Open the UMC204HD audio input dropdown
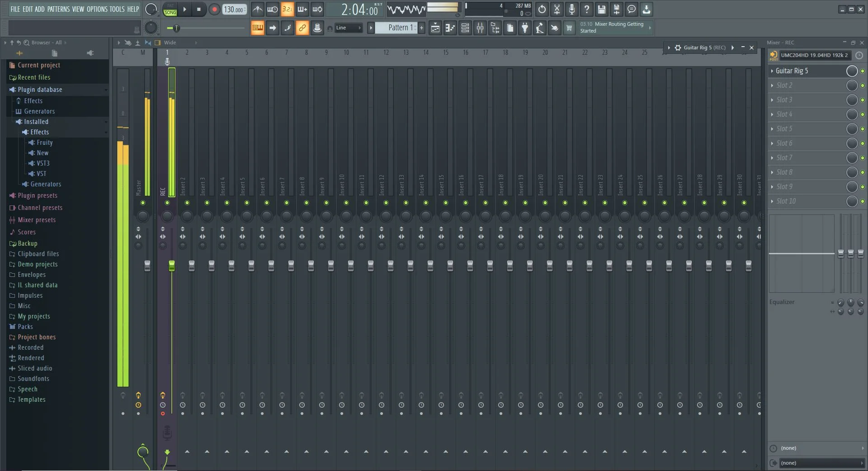This screenshot has width=868, height=471. coord(815,55)
